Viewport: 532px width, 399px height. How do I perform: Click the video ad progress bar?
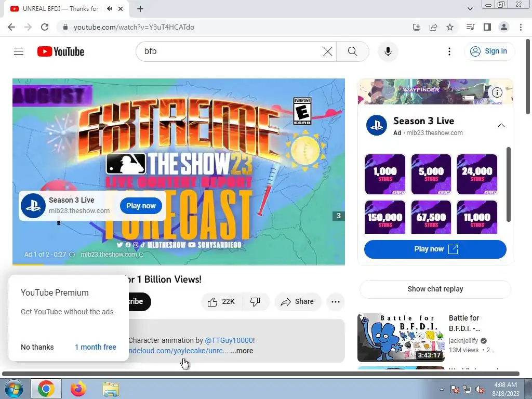179,264
